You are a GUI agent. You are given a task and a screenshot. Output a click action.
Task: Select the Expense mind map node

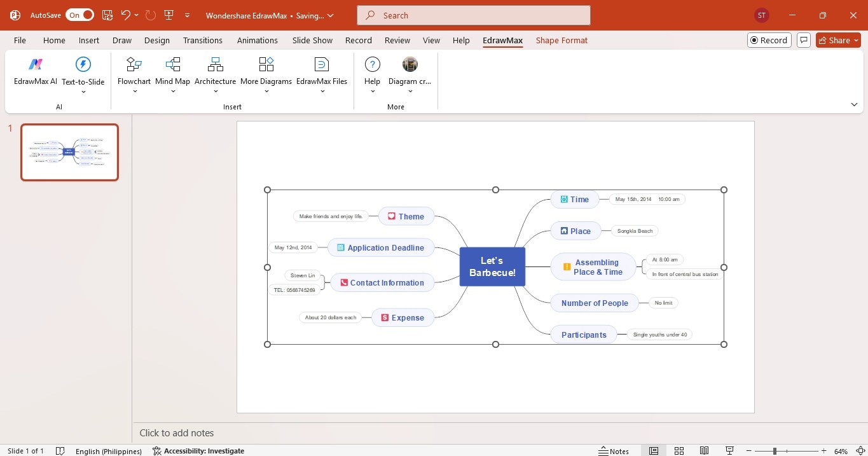403,317
